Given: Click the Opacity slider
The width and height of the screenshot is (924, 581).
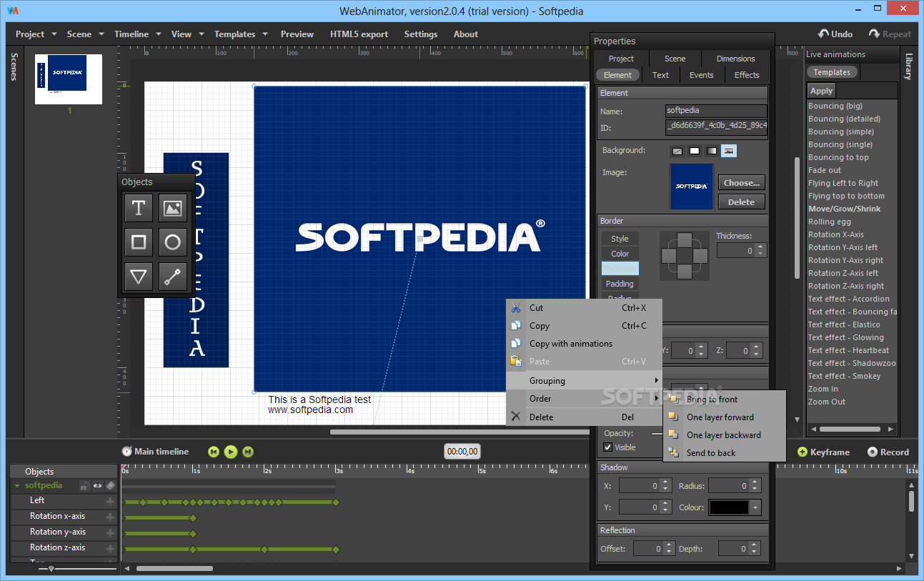Looking at the screenshot, I should (x=657, y=433).
